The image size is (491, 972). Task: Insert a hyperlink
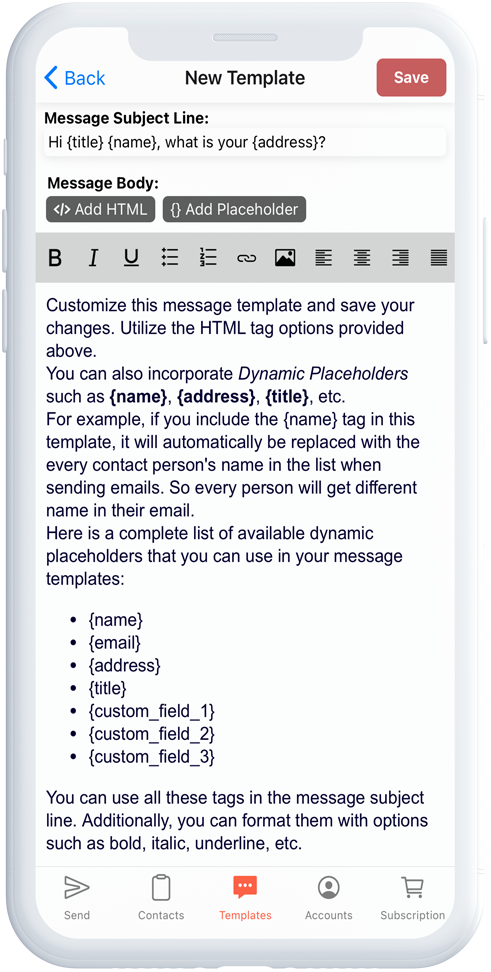246,257
